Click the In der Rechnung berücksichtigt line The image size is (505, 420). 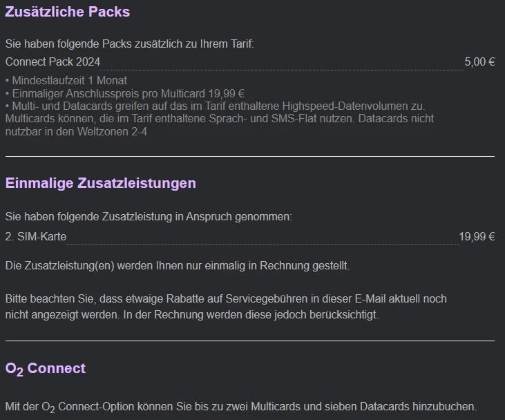tap(192, 315)
